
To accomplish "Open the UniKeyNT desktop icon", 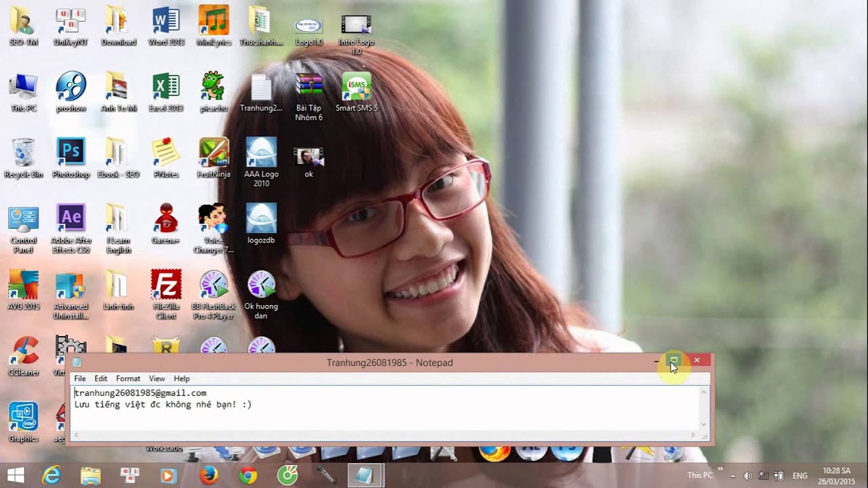I will pos(71,26).
